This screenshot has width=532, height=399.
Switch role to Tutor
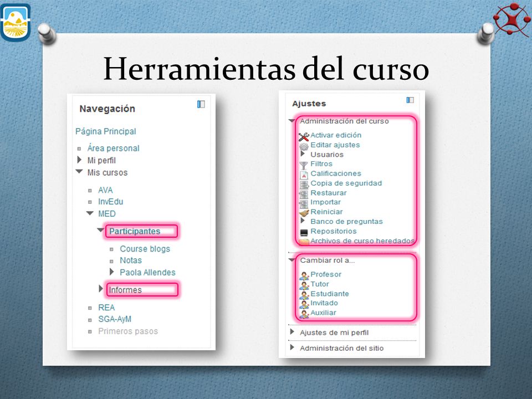click(320, 284)
